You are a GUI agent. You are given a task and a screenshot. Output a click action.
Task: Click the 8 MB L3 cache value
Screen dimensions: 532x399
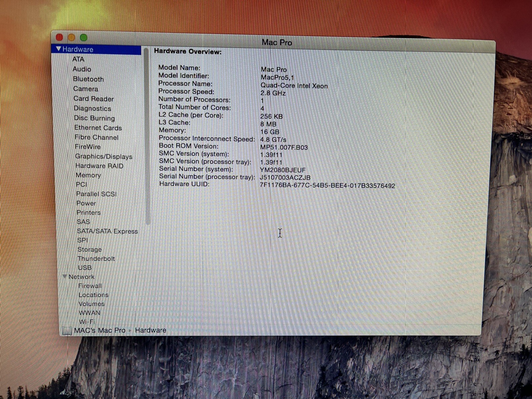(x=268, y=124)
